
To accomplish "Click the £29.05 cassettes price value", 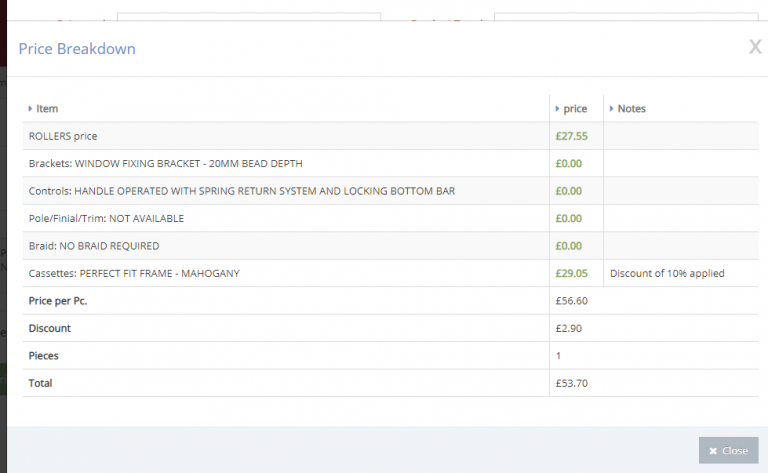I will [x=571, y=273].
